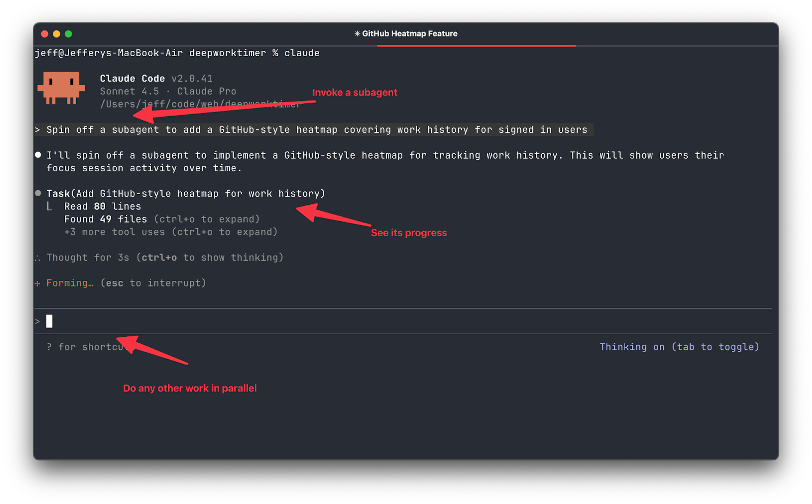This screenshot has width=812, height=504.
Task: Click the gray bullet beside the Task line
Action: point(38,193)
